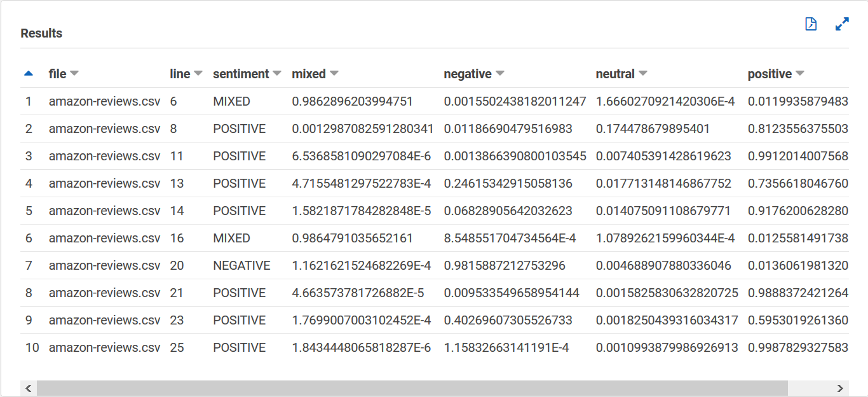The height and width of the screenshot is (397, 868).
Task: Open the neutral column filter dropdown
Action: (x=643, y=73)
